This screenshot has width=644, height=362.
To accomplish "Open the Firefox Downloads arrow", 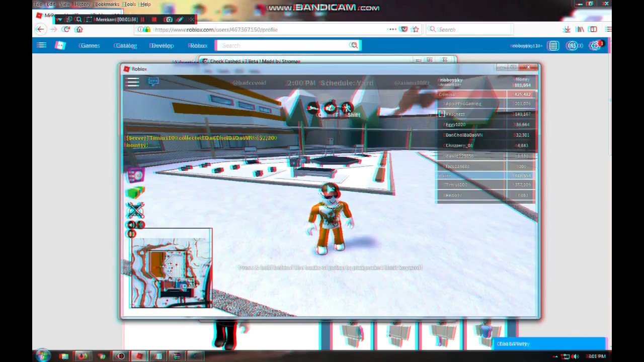I will pos(567,29).
